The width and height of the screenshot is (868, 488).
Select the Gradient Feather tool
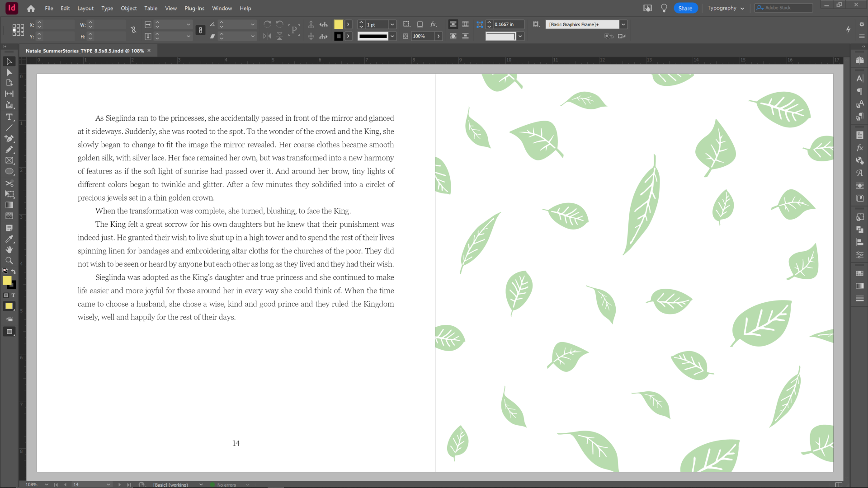click(x=9, y=216)
